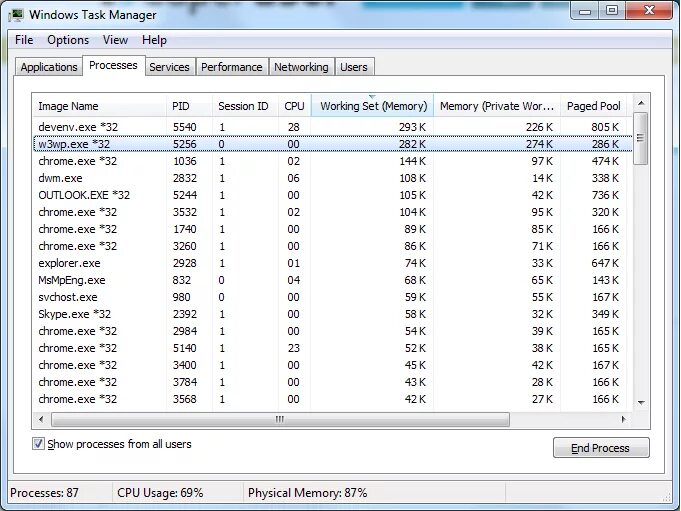The height and width of the screenshot is (511, 681).
Task: Switch to the Networking tab
Action: click(x=301, y=67)
